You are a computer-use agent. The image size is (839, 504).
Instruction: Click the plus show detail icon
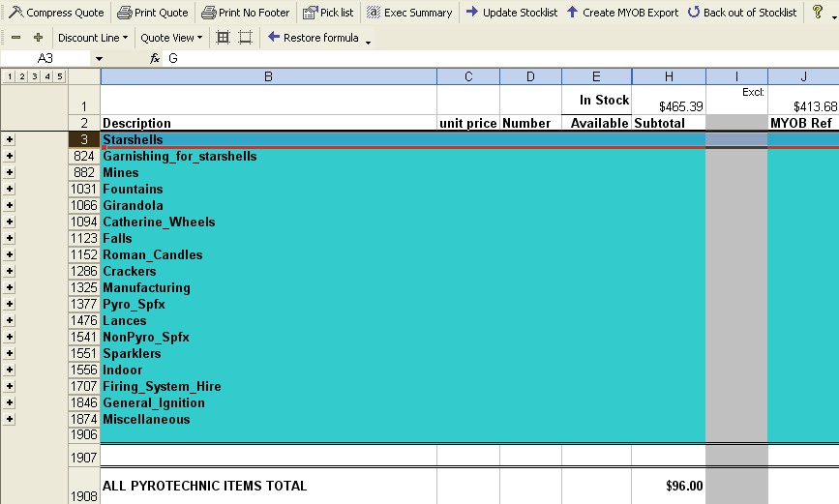click(x=38, y=38)
